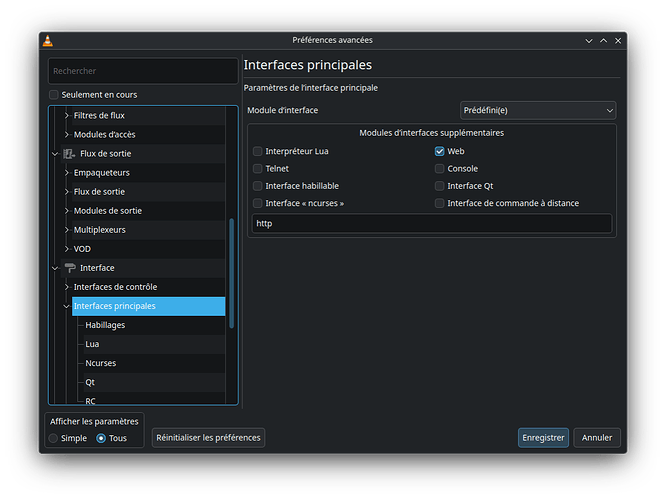Select the Simple settings radio button
The image size is (666, 499).
pos(53,438)
